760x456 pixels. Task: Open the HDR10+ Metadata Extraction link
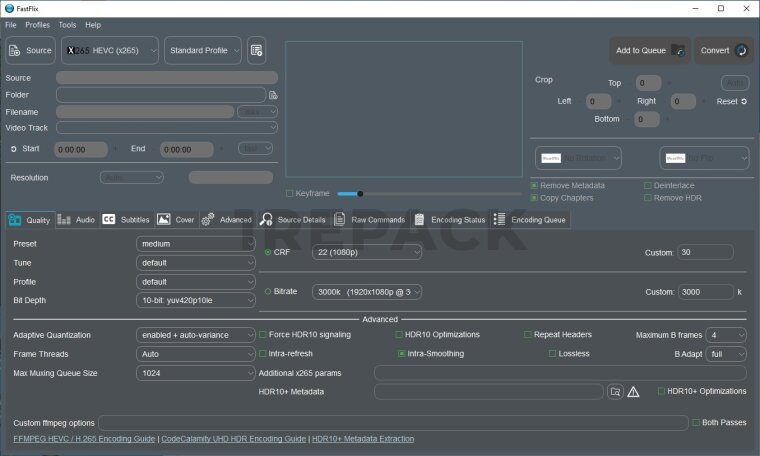click(x=362, y=439)
